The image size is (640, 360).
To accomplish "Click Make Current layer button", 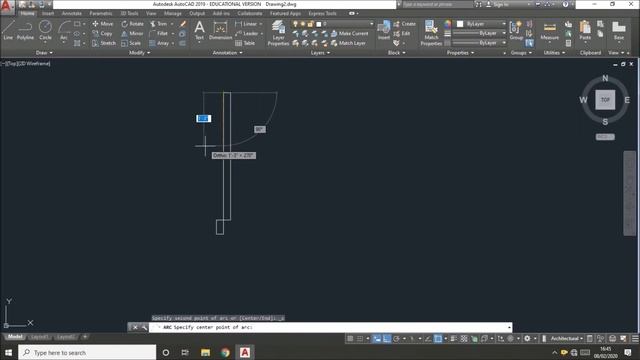I will click(349, 33).
